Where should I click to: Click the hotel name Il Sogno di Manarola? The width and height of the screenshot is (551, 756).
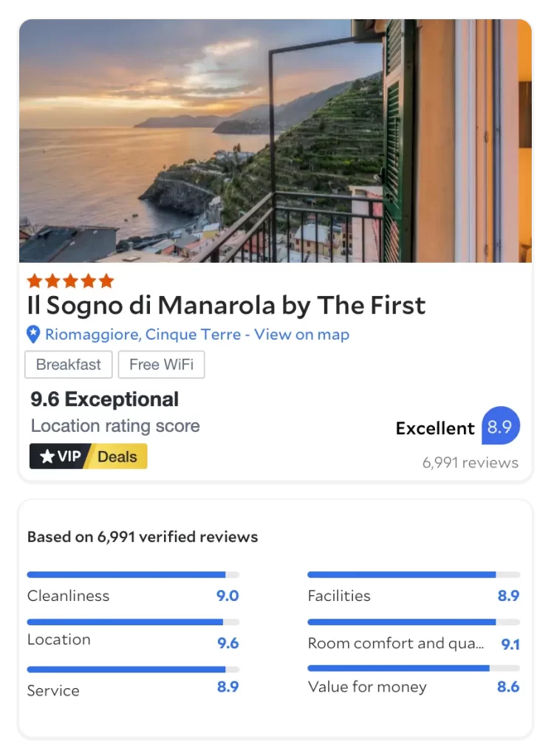226,305
